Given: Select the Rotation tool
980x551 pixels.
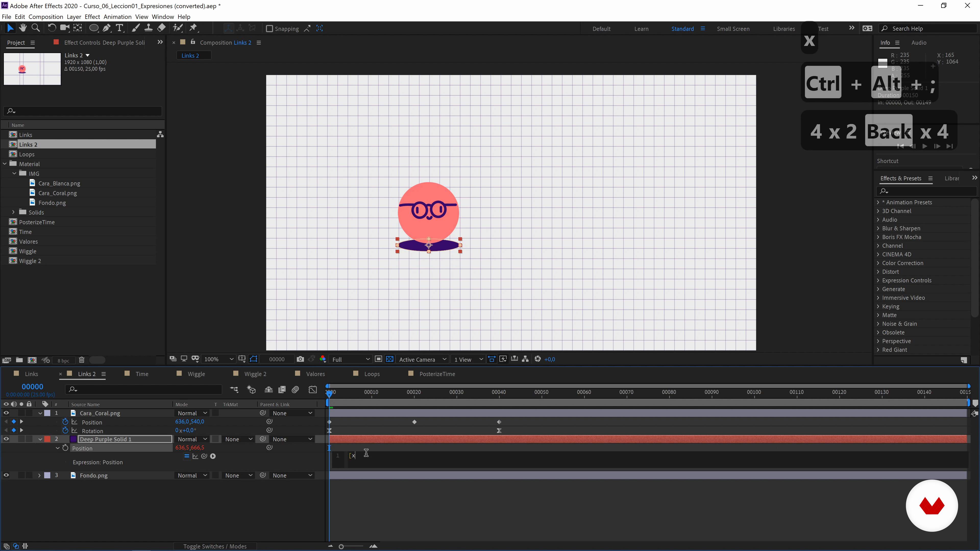Looking at the screenshot, I should (x=52, y=28).
